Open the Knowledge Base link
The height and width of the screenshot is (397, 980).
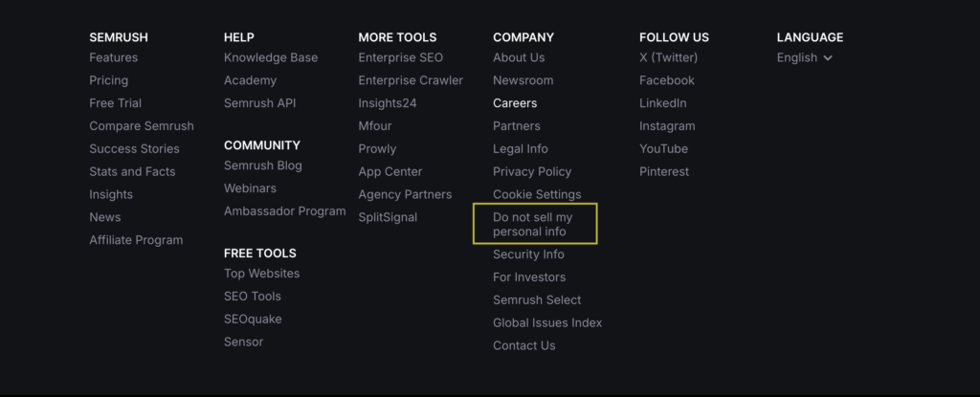tap(271, 57)
